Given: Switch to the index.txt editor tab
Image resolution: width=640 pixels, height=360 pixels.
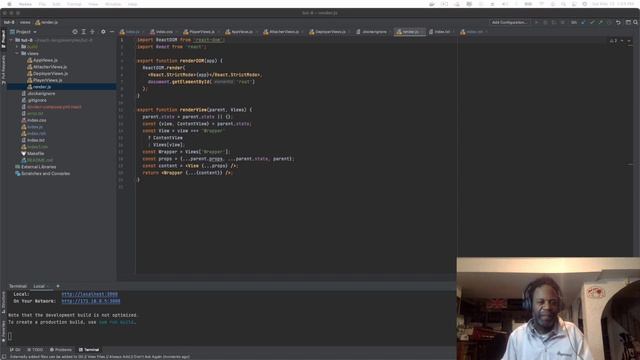Looking at the screenshot, I should point(441,32).
